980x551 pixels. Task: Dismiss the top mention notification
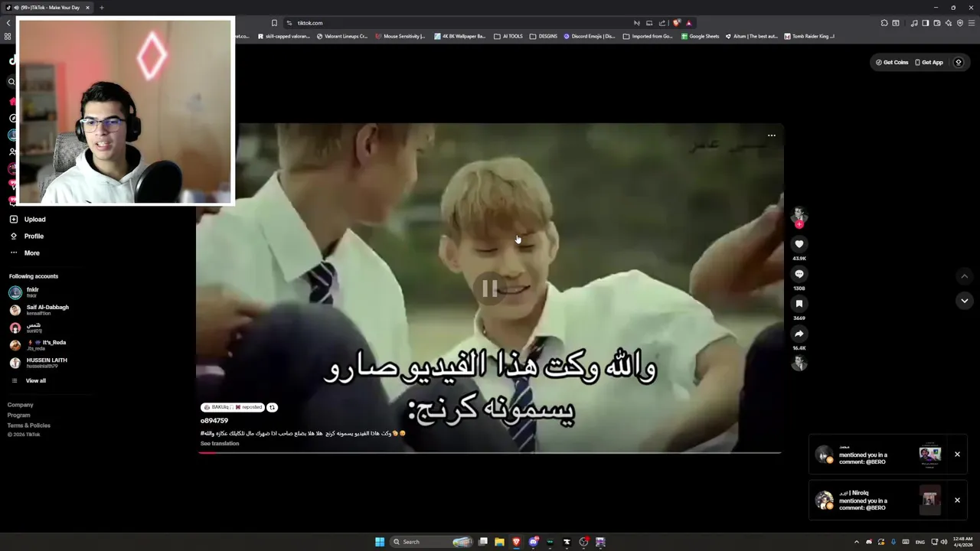coord(957,454)
